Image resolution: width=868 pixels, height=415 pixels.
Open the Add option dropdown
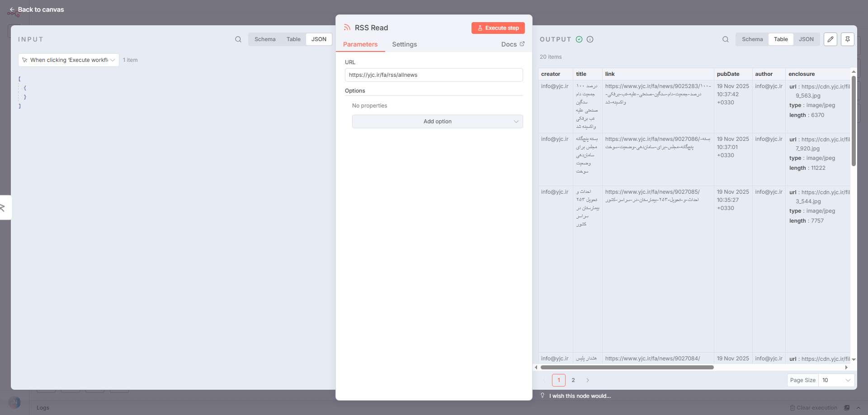(x=437, y=121)
